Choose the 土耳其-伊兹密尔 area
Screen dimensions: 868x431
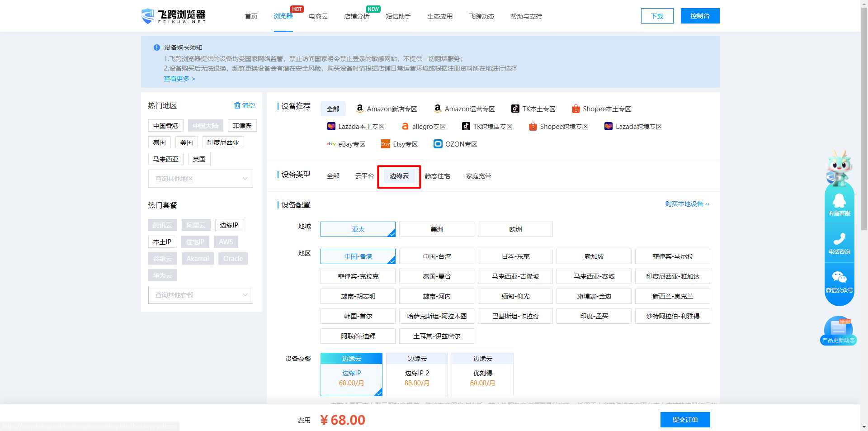coord(437,336)
